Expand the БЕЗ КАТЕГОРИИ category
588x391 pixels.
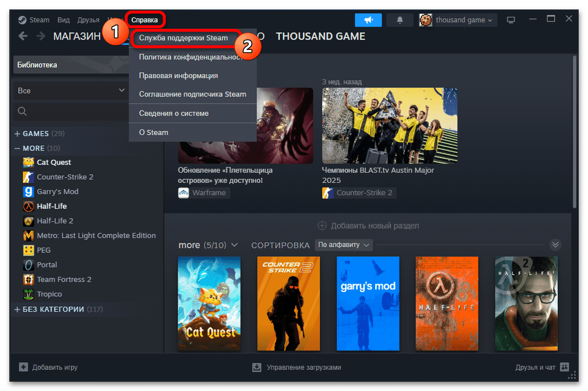pos(17,309)
